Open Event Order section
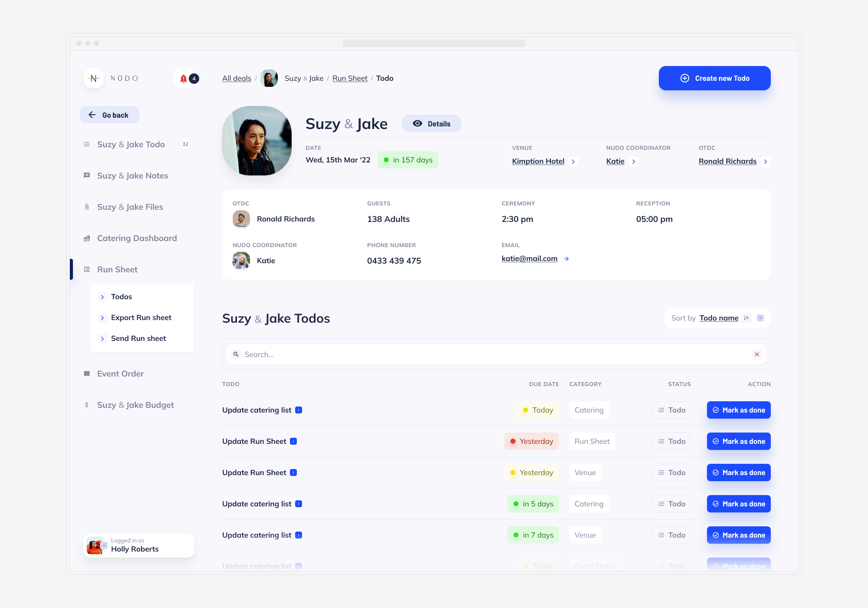Viewport: 868px width, 608px height. click(x=121, y=373)
